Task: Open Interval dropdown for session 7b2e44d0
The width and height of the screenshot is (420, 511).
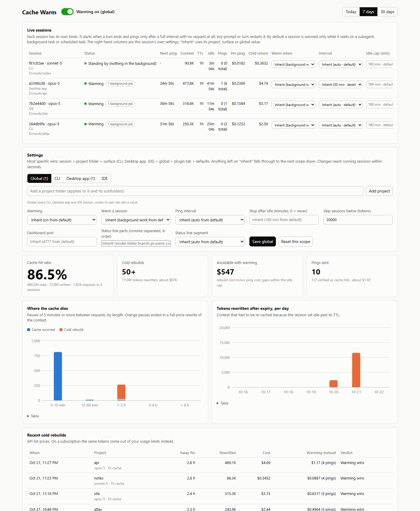Action: (x=341, y=105)
